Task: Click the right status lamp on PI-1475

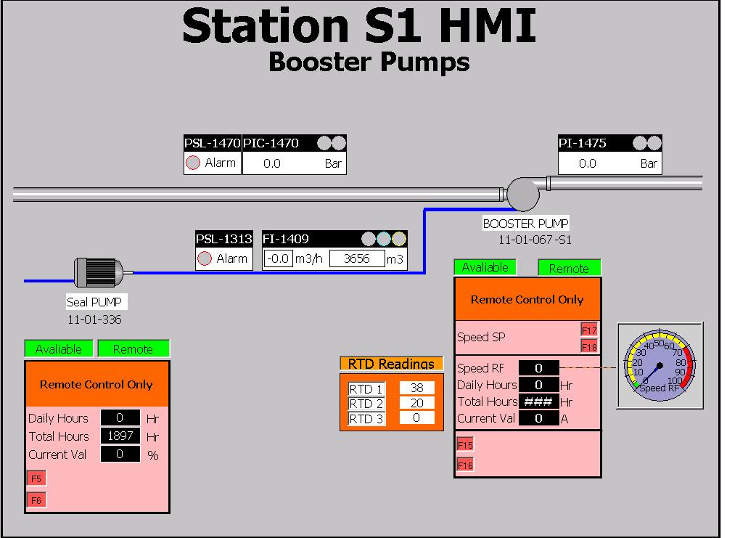Action: click(654, 143)
